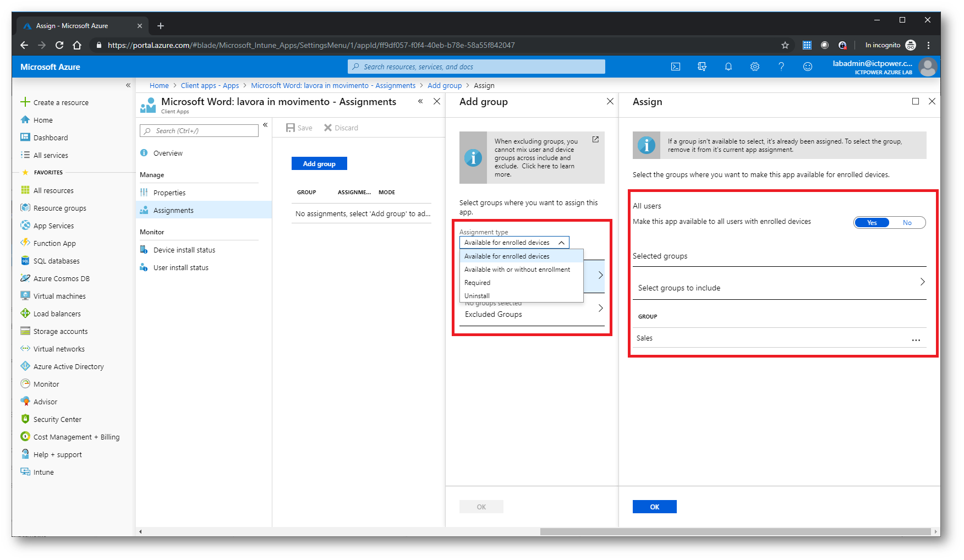Click the Load balancers icon
The height and width of the screenshot is (560, 964).
(25, 313)
